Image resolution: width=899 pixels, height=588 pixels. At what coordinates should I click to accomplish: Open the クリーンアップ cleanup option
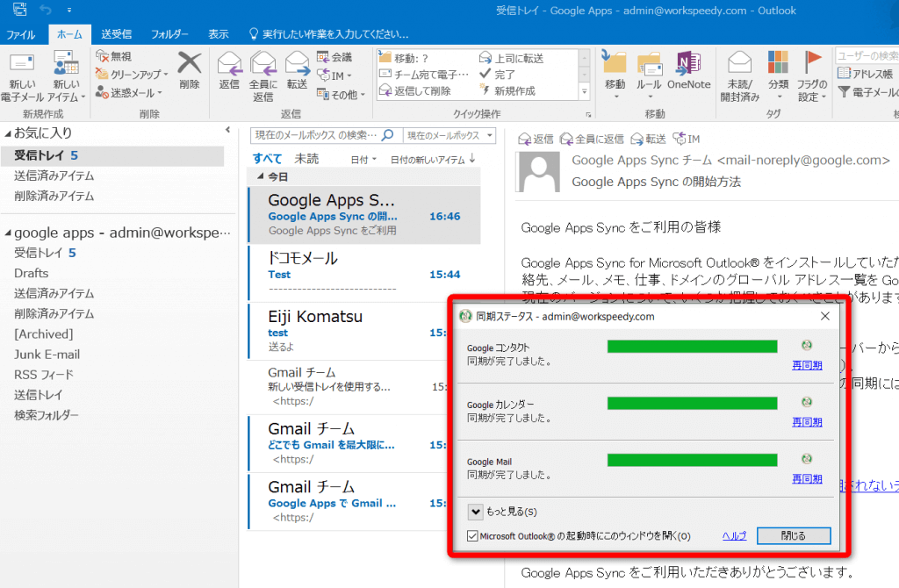(132, 75)
